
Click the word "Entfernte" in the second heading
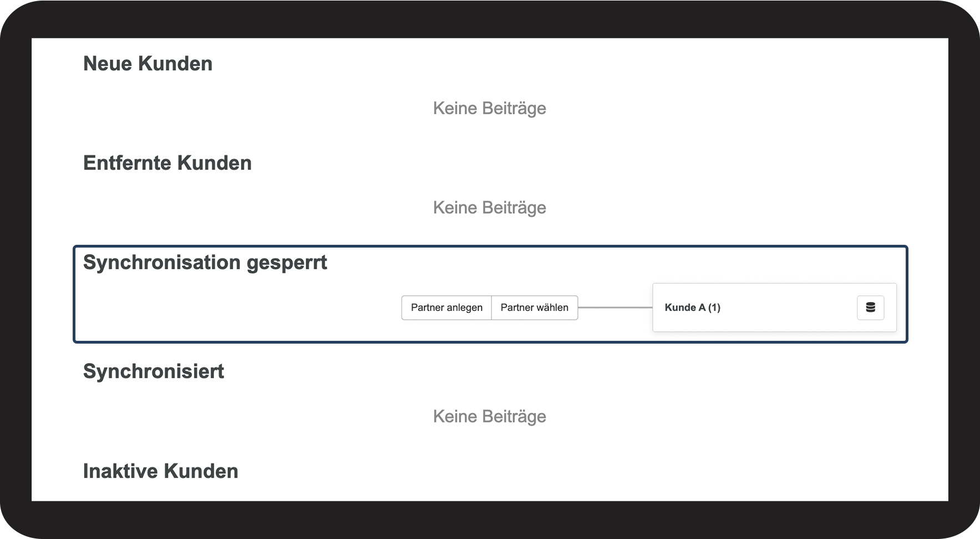pos(127,163)
